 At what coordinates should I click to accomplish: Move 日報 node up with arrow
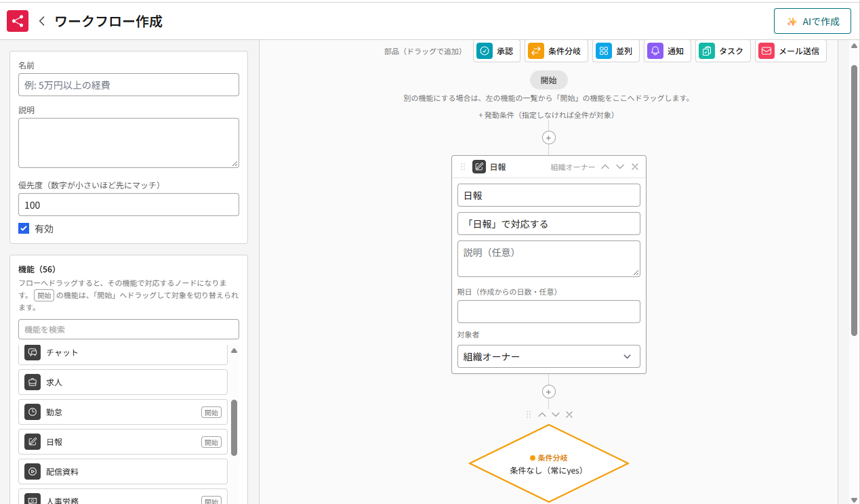pyautogui.click(x=605, y=167)
